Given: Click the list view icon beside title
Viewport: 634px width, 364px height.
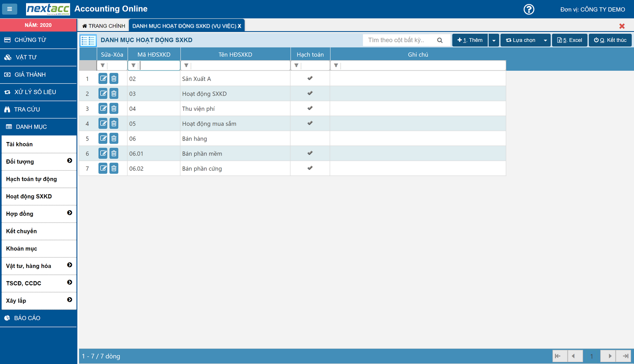Looking at the screenshot, I should tap(88, 40).
